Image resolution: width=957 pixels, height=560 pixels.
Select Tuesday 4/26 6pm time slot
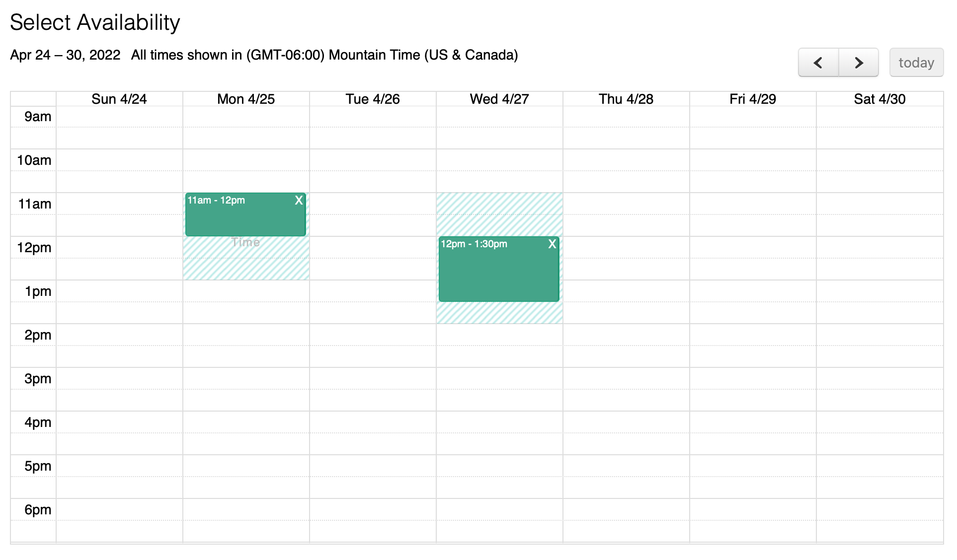(x=373, y=509)
